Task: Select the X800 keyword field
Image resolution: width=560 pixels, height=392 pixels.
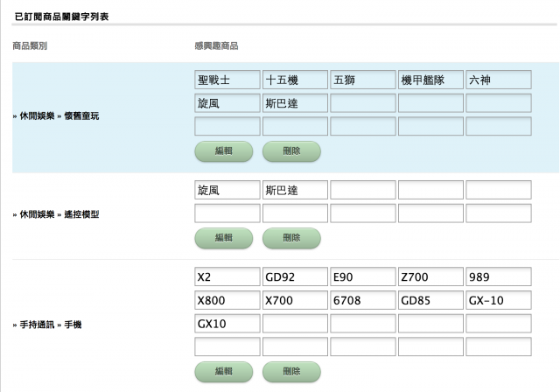Action: pyautogui.click(x=227, y=300)
